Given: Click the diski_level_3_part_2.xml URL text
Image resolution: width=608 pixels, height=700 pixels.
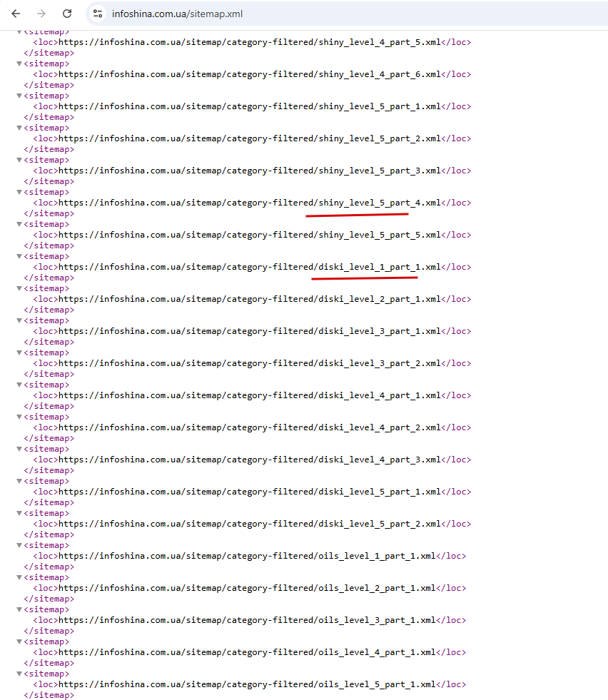Looking at the screenshot, I should [x=250, y=364].
